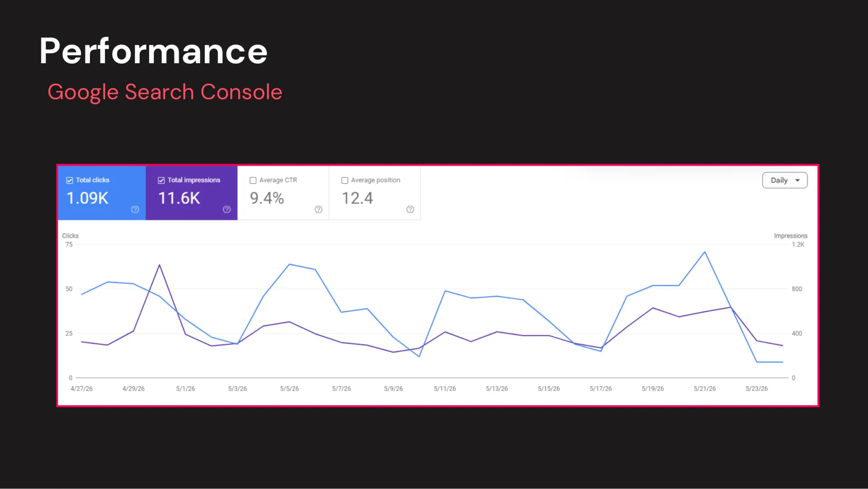This screenshot has height=489, width=868.
Task: Click the 5/7/26 date label
Action: coord(341,389)
